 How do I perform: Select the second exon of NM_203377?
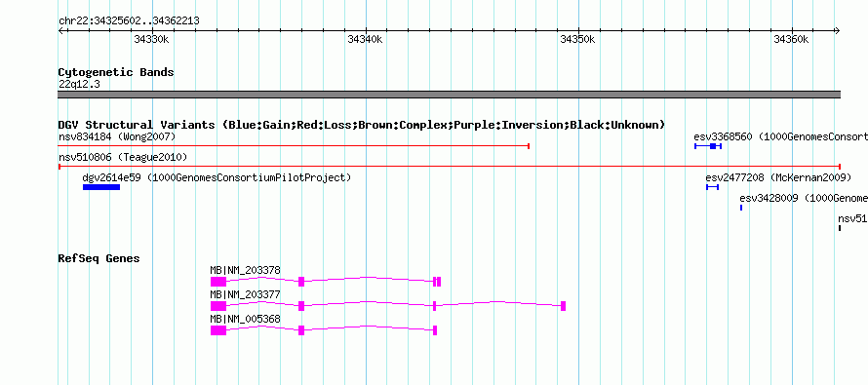pos(301,306)
